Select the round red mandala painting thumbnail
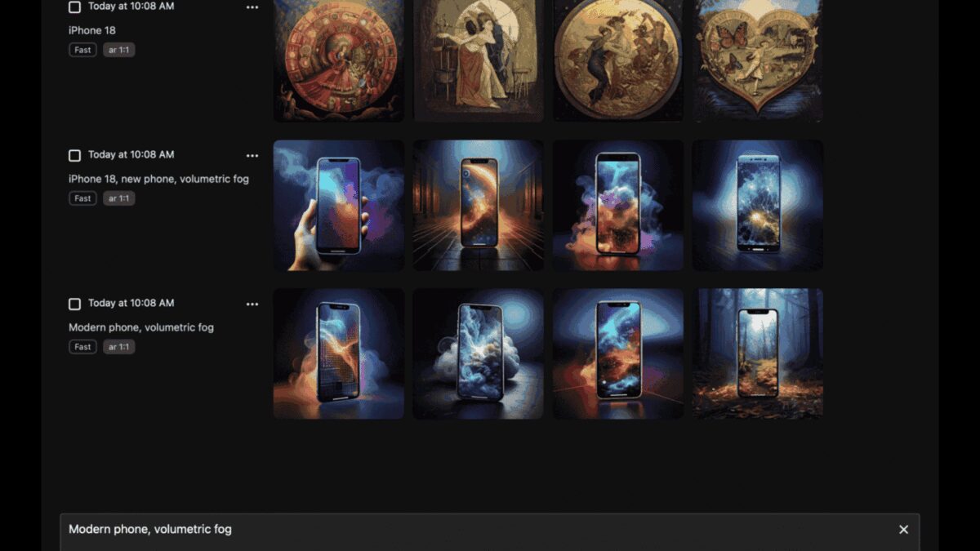The height and width of the screenshot is (551, 980). (338, 59)
